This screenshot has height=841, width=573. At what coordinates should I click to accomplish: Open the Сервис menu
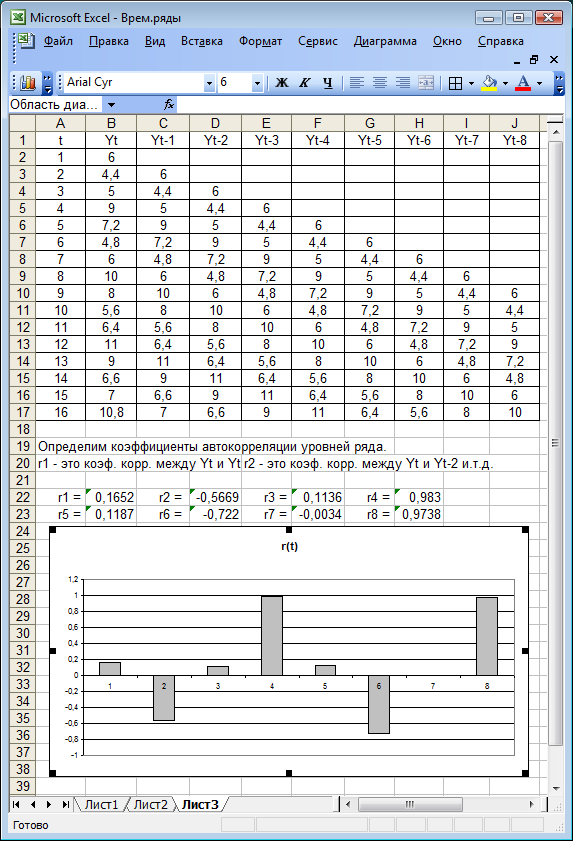318,41
